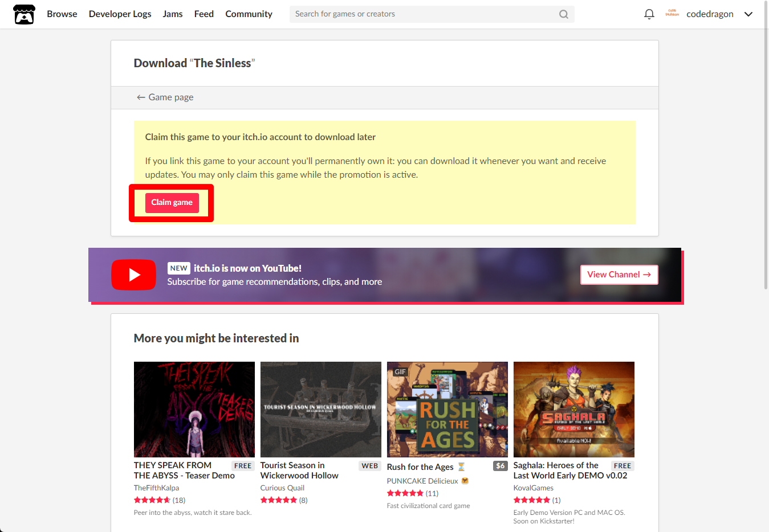Screen dimensions: 769x532
Task: Click the badge icon next to PUNKCAKE Délicieux
Action: (x=465, y=481)
